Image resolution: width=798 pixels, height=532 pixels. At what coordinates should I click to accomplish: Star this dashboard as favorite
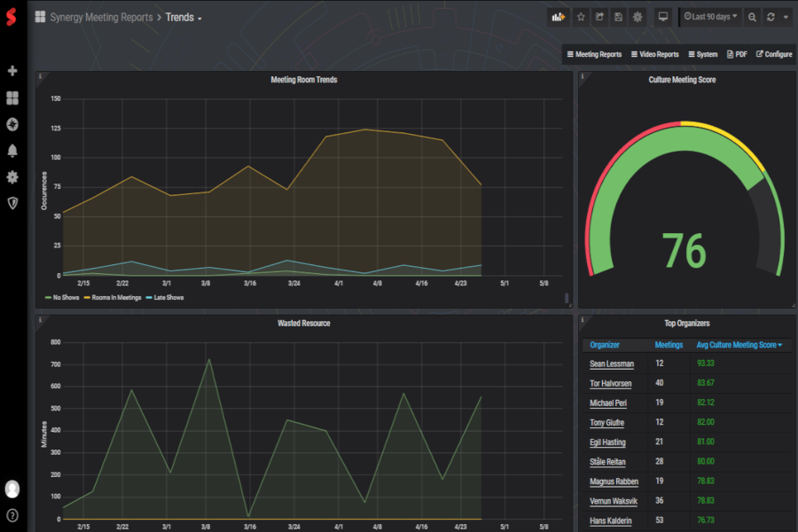point(581,17)
